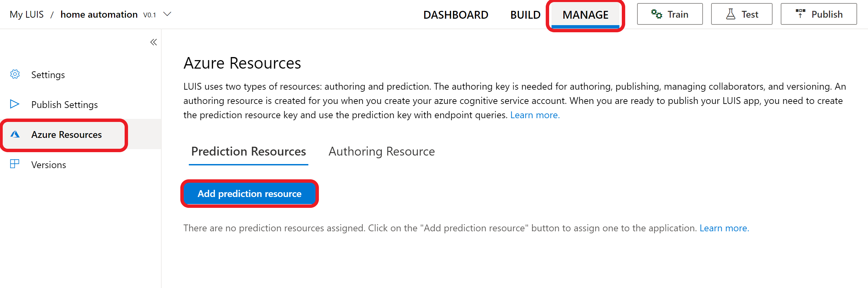Click the gears icon on Train button

(x=656, y=14)
